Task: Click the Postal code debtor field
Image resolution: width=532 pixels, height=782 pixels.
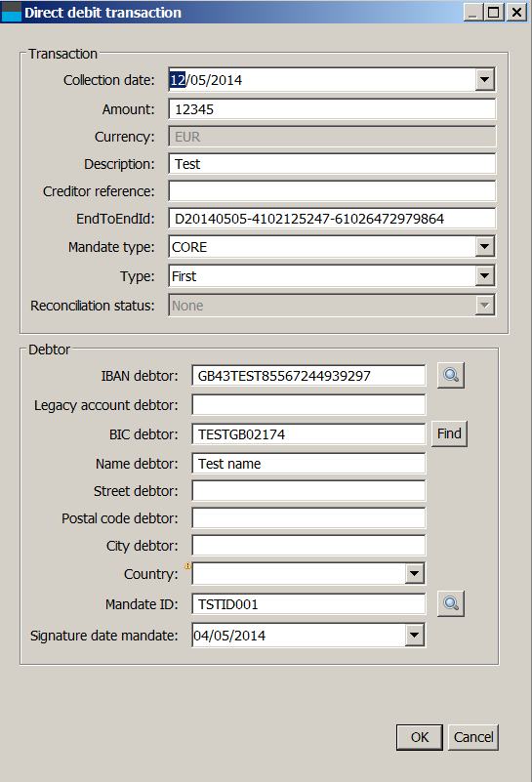Action: pos(308,518)
